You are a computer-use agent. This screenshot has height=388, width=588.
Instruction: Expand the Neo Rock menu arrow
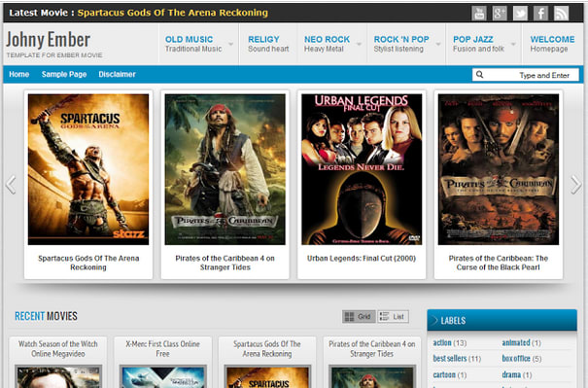tap(359, 45)
